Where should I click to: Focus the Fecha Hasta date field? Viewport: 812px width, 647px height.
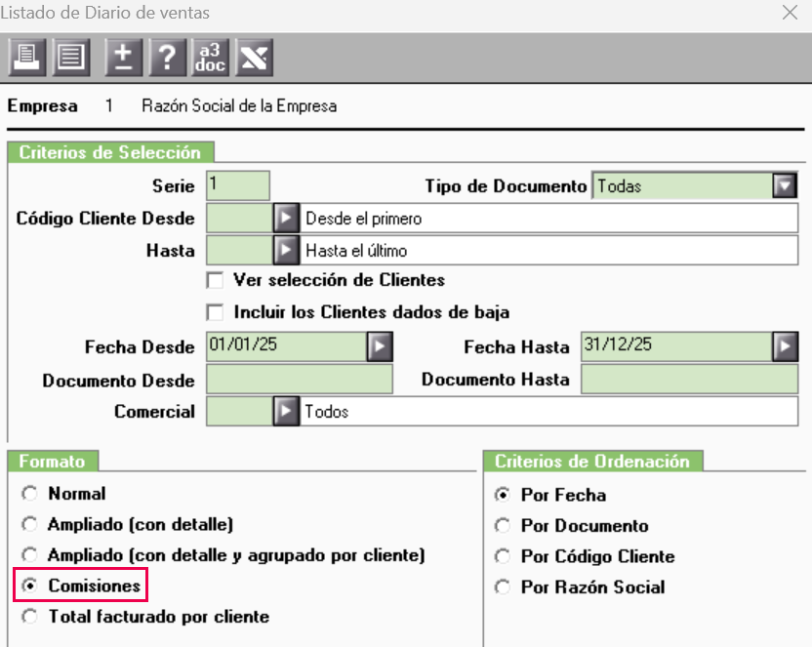(677, 346)
